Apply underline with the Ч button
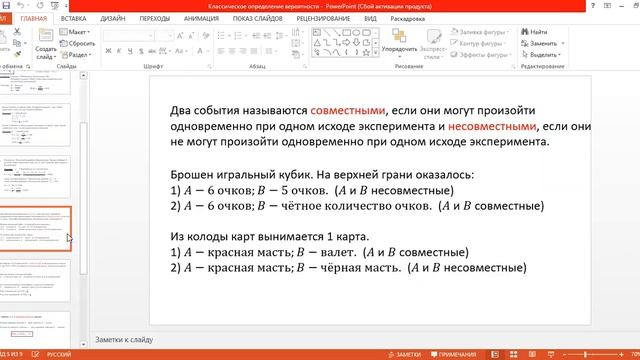The width and height of the screenshot is (640, 360). (130, 51)
